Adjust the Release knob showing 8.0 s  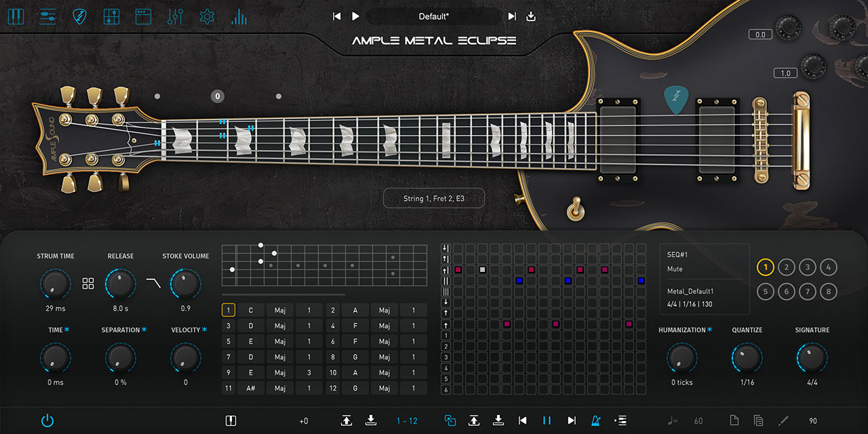point(120,284)
